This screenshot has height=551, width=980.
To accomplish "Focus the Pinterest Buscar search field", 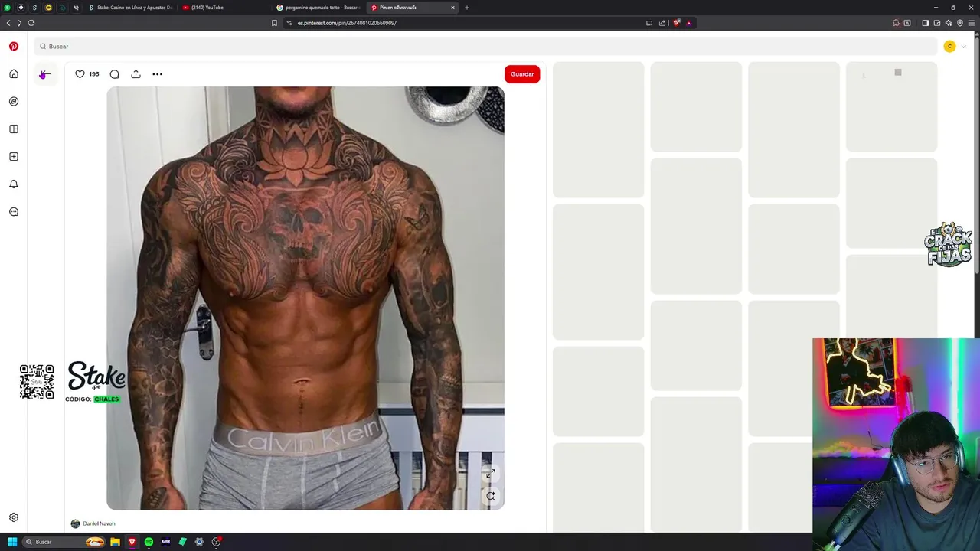I will coord(485,47).
